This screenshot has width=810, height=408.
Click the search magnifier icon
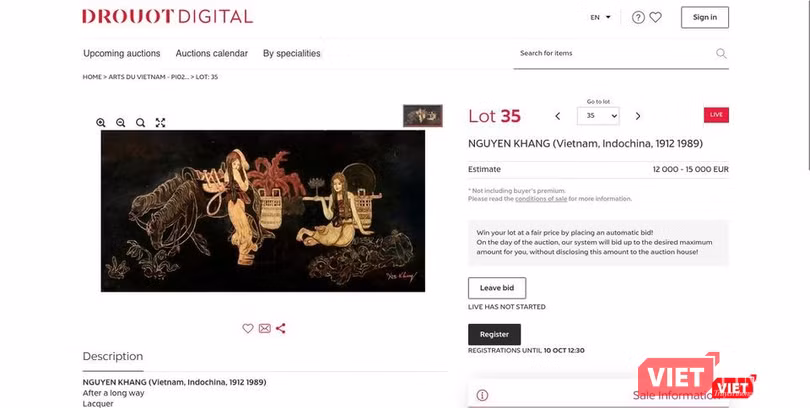721,53
